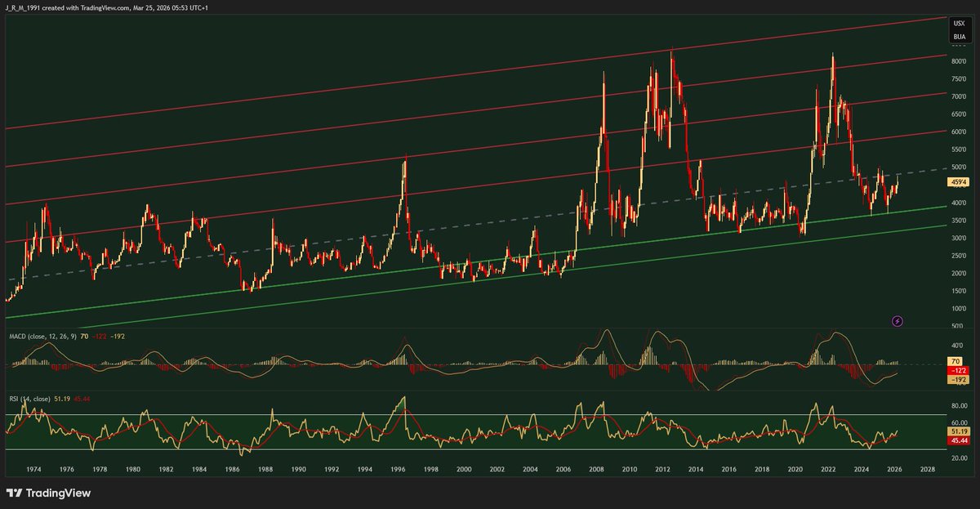Viewport: 980px width, 509px height.
Task: Click the BUA unit label
Action: tap(959, 38)
